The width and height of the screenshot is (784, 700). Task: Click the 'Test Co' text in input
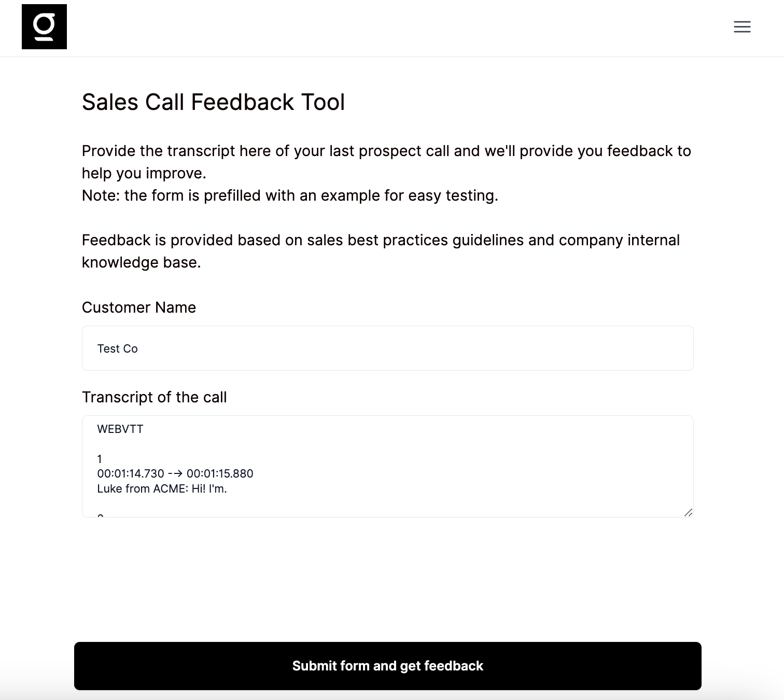(x=118, y=349)
